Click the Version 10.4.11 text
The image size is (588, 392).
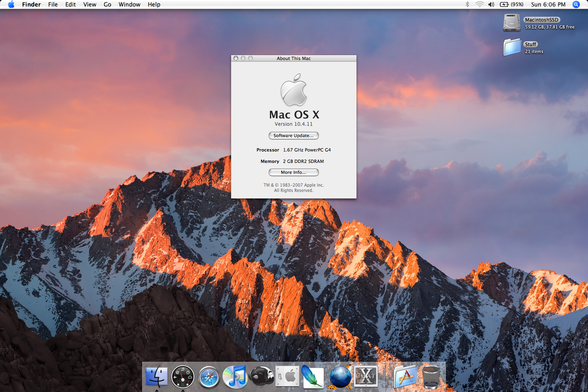294,124
